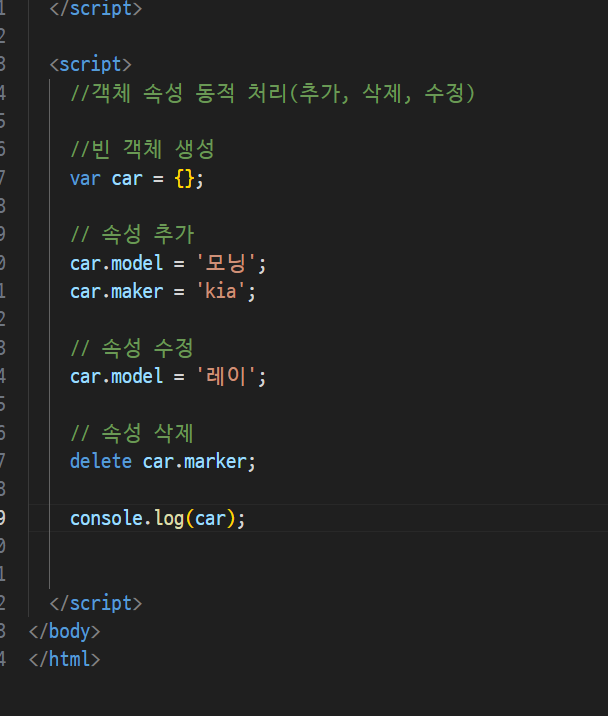This screenshot has width=608, height=716.
Task: Click the line car.model = '레이';
Action: (x=168, y=377)
